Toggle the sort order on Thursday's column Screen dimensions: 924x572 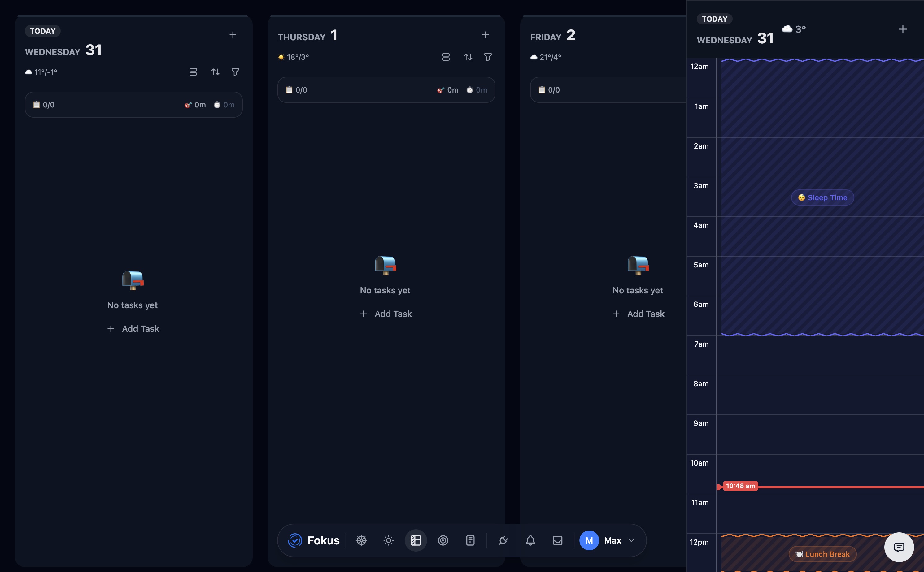[468, 57]
